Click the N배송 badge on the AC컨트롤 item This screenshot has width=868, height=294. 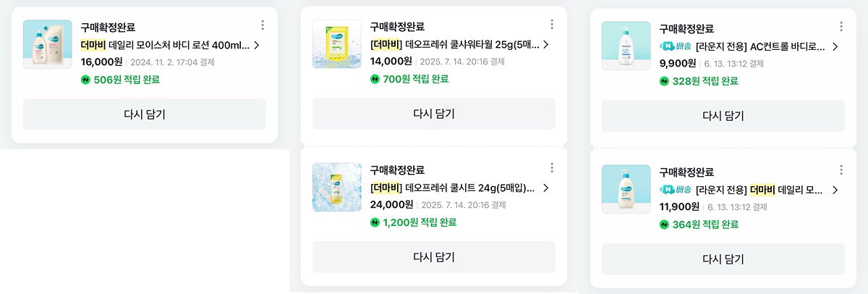click(676, 46)
